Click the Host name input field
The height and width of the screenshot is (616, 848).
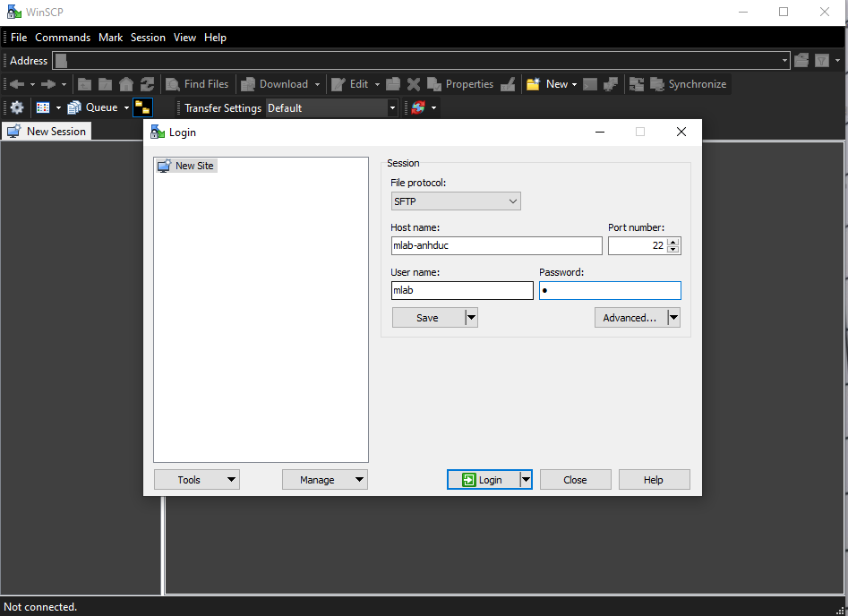tap(496, 245)
